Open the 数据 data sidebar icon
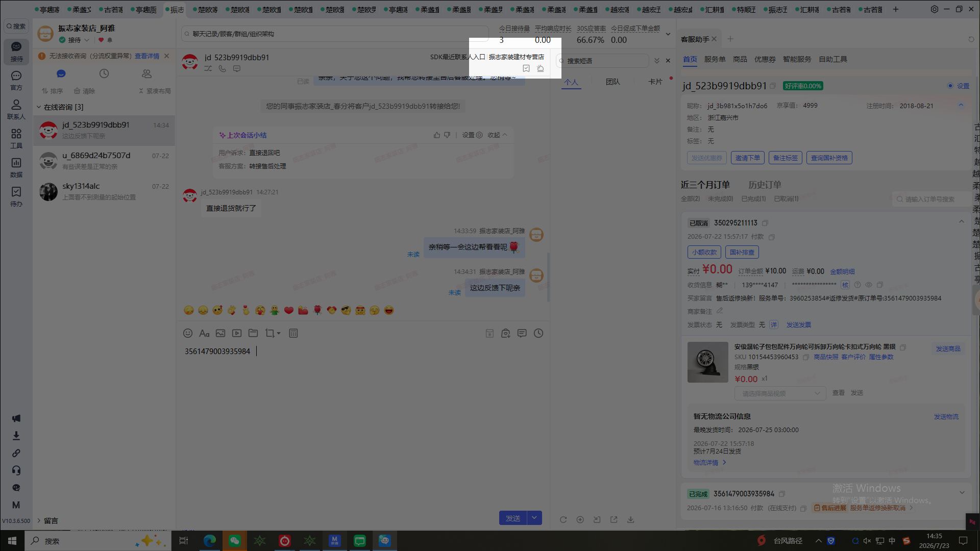This screenshot has height=551, width=980. coord(16,168)
